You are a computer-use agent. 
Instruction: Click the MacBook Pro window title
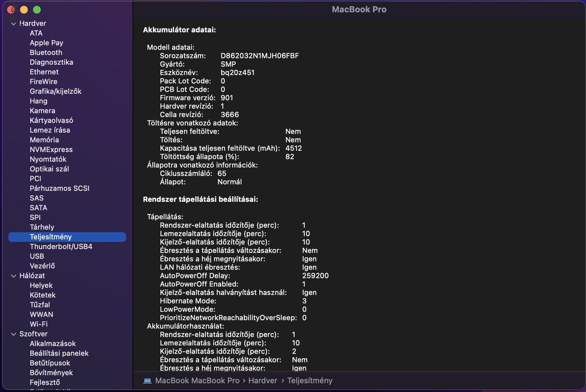click(x=359, y=9)
